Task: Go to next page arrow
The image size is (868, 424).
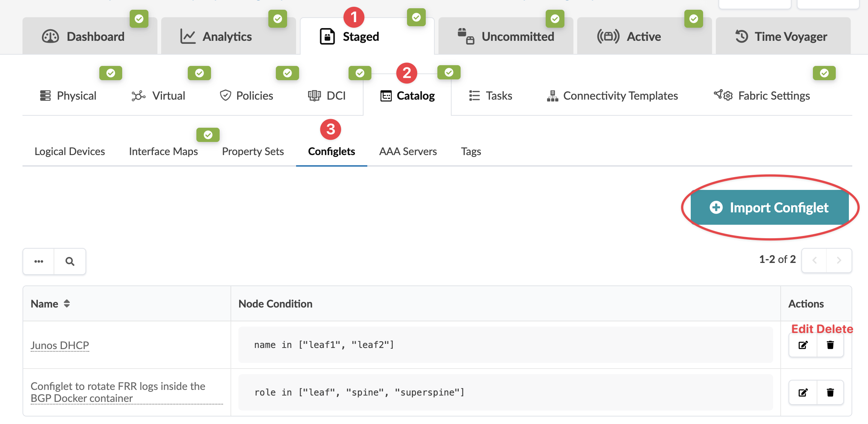Action: click(x=839, y=260)
